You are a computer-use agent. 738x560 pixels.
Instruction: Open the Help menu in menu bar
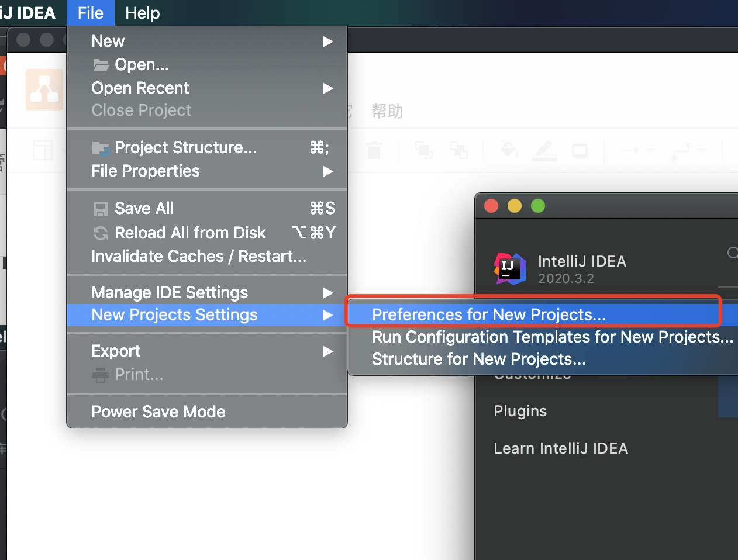(x=142, y=13)
